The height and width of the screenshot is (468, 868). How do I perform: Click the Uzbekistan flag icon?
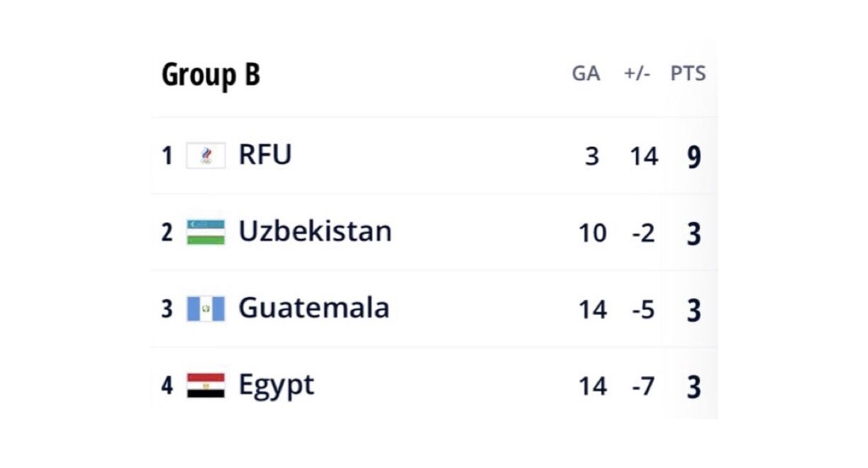tap(206, 232)
